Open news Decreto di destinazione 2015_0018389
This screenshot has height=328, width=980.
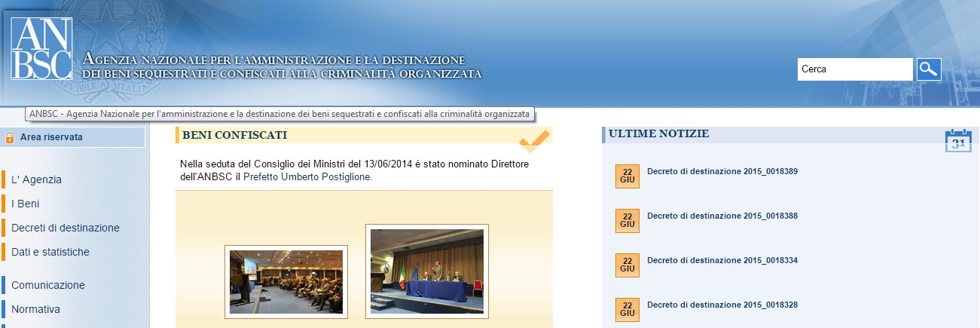[x=722, y=171]
